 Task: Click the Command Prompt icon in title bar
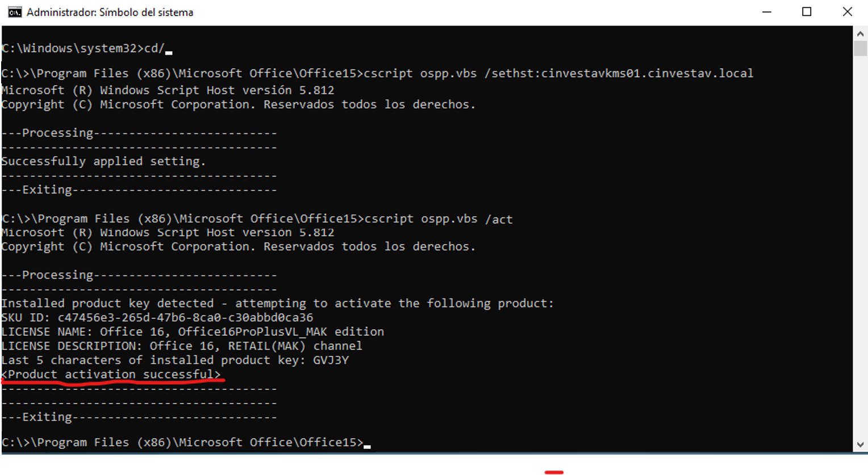15,12
